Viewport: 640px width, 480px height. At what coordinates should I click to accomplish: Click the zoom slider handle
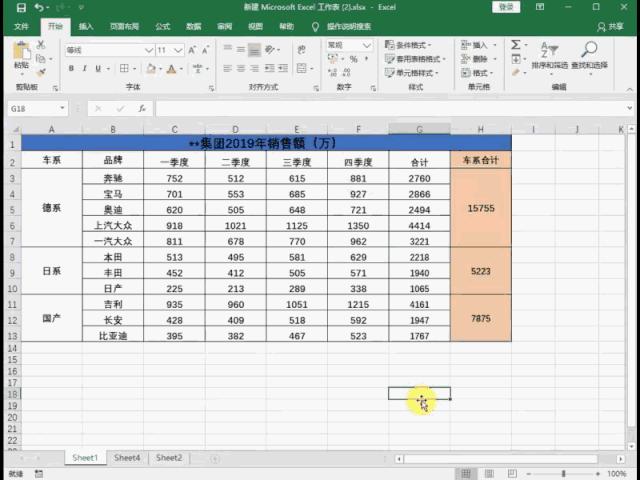(x=563, y=473)
